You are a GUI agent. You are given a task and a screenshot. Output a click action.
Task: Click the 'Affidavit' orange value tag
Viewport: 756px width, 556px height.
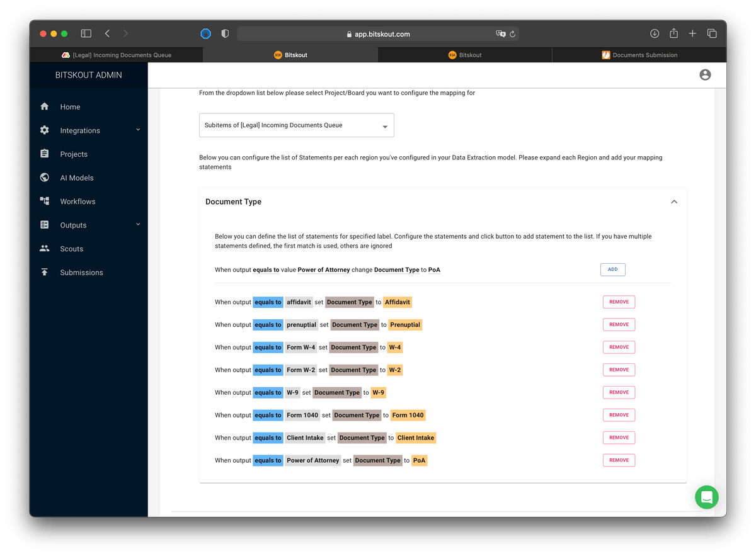(x=398, y=302)
